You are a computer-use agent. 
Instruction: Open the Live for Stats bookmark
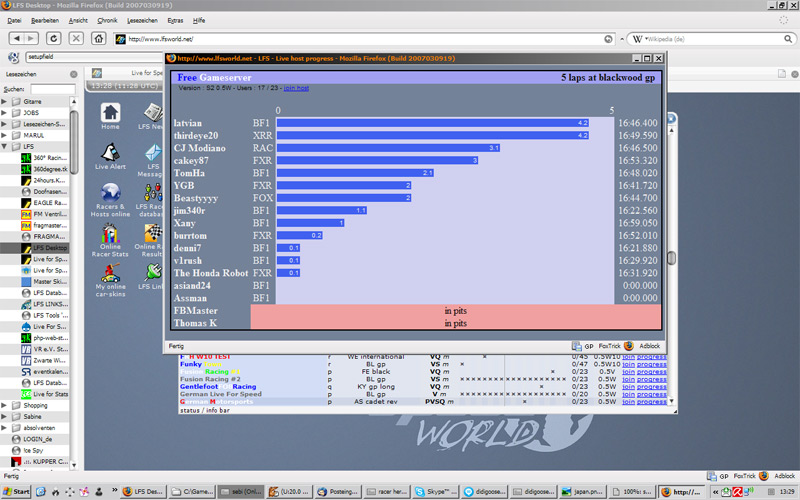[45, 394]
